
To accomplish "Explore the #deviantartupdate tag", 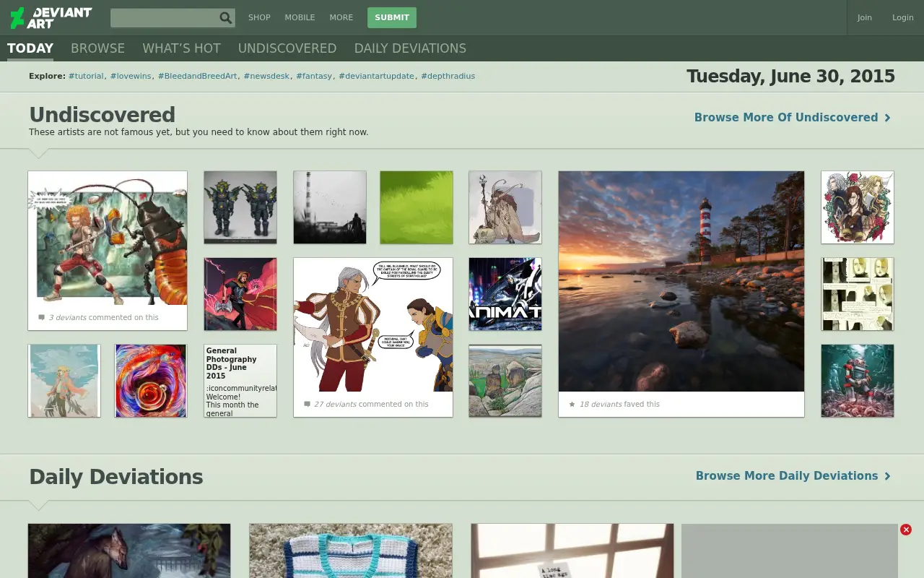I will [x=376, y=76].
